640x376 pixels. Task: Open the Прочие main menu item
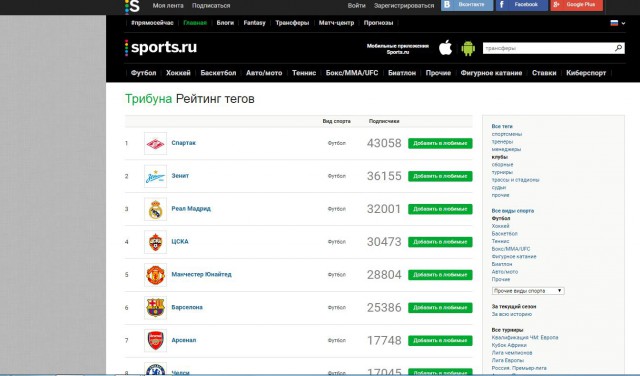click(438, 73)
